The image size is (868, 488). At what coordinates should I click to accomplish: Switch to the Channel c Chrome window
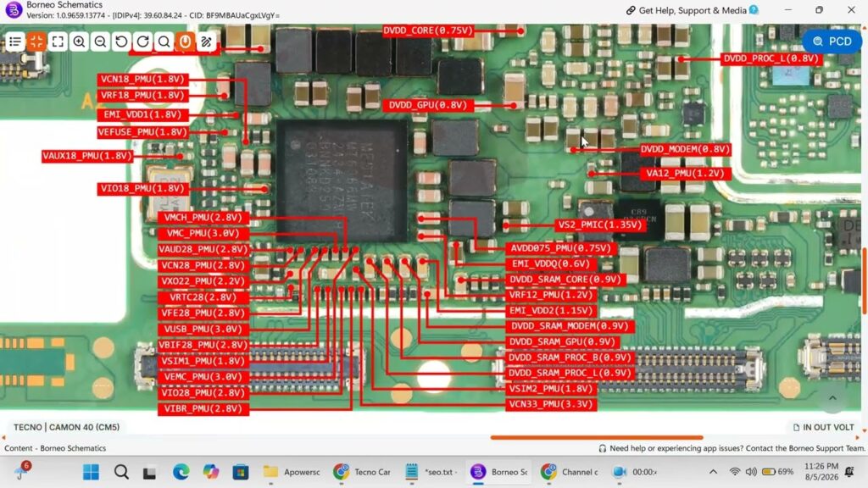point(570,472)
